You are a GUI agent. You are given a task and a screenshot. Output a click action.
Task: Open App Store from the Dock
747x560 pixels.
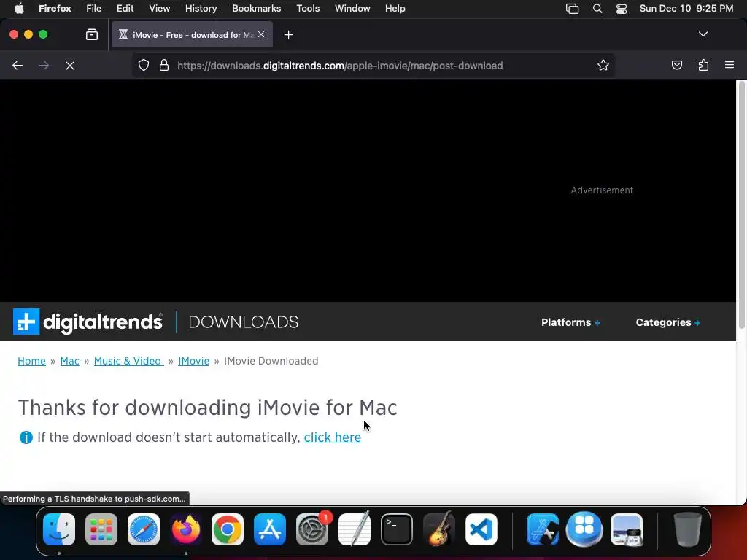click(270, 529)
